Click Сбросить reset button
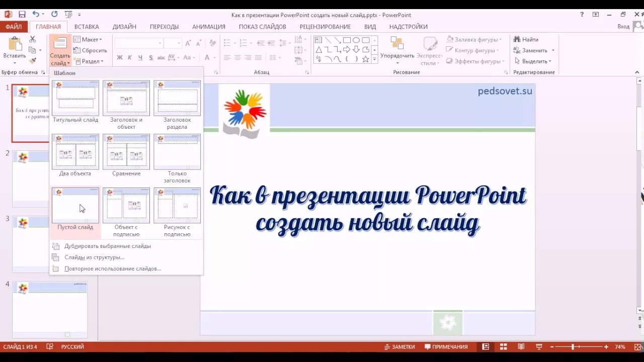 (90, 50)
